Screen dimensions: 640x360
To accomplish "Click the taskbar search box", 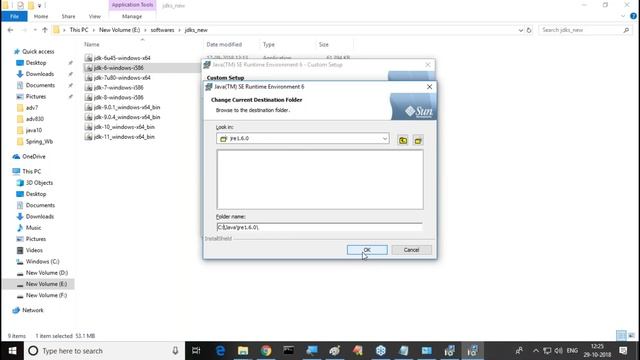I will click(104, 351).
